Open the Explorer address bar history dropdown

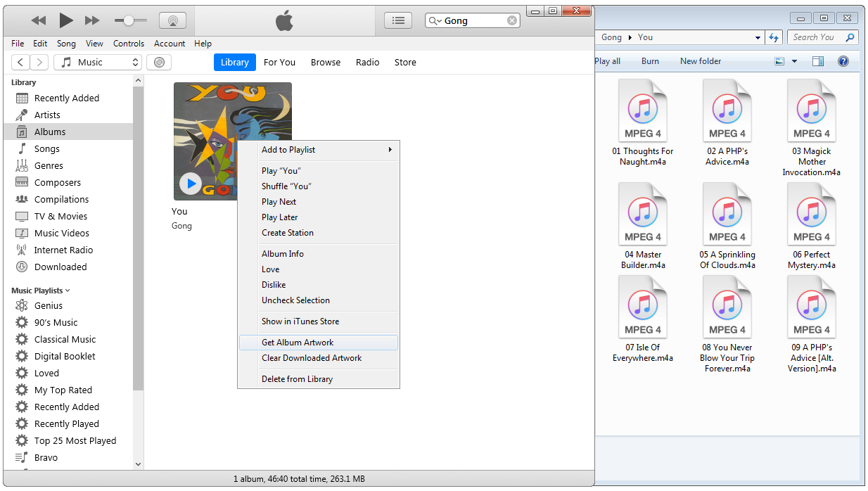coord(758,37)
